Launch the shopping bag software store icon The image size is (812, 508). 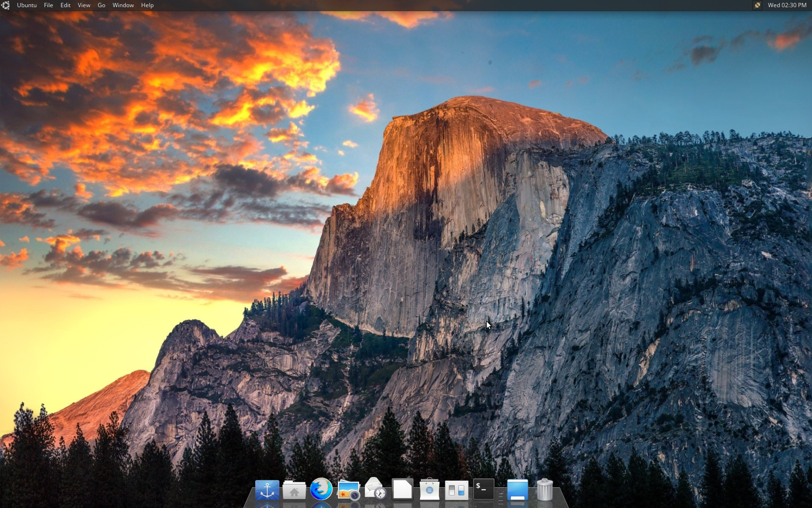[x=429, y=490]
